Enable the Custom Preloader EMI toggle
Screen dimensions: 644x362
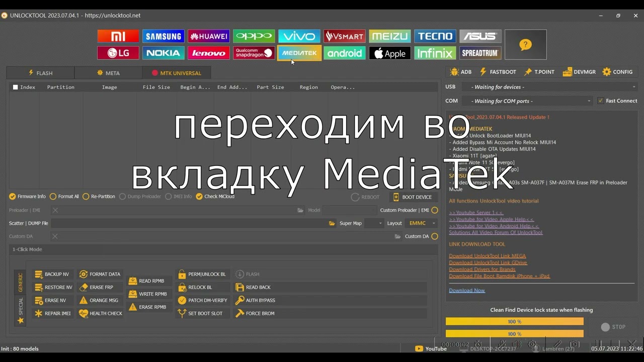click(x=435, y=210)
